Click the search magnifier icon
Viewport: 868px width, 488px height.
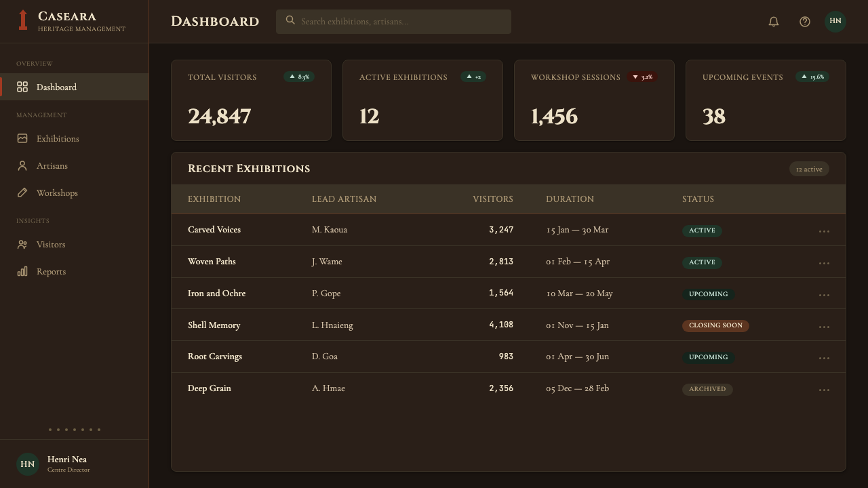pos(290,20)
